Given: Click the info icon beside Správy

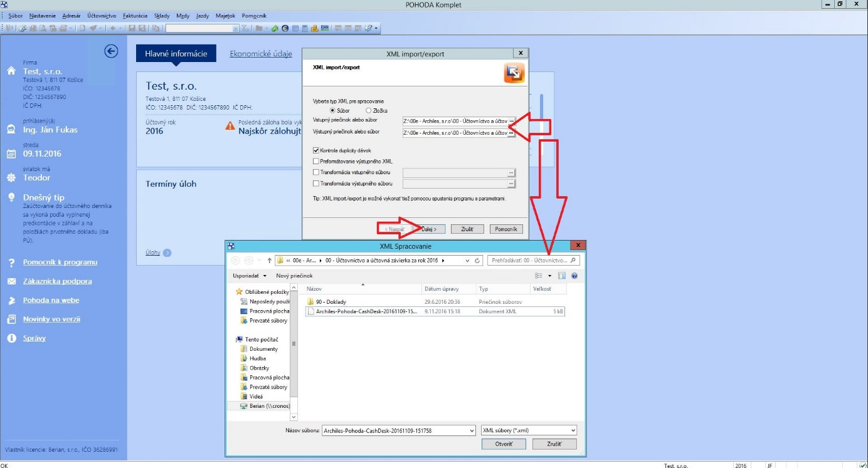Looking at the screenshot, I should tap(11, 338).
